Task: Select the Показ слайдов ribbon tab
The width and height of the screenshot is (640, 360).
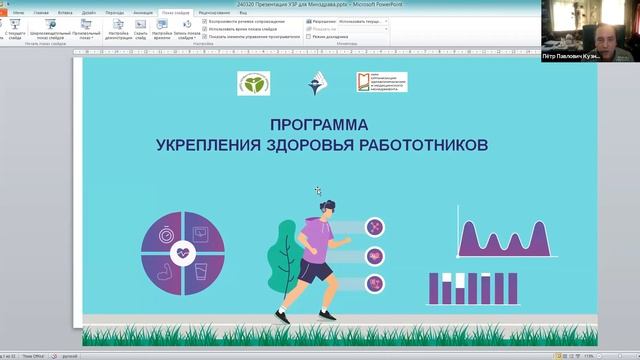Action: 176,13
